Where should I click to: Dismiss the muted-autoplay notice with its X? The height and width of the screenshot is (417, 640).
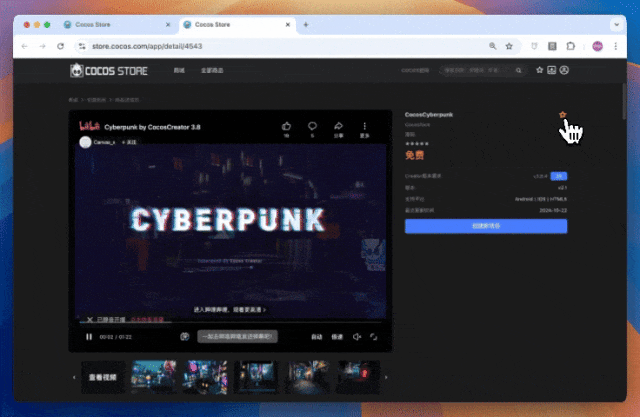tap(90, 319)
